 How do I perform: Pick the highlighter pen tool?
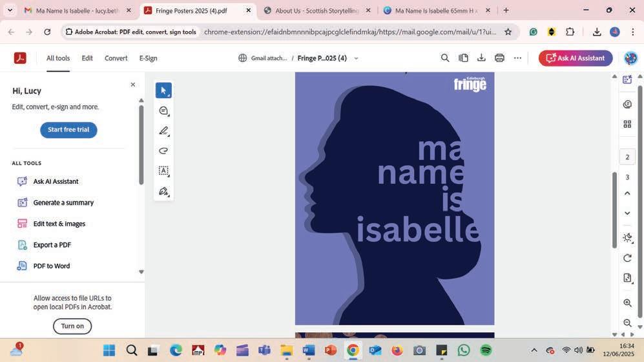(x=163, y=131)
